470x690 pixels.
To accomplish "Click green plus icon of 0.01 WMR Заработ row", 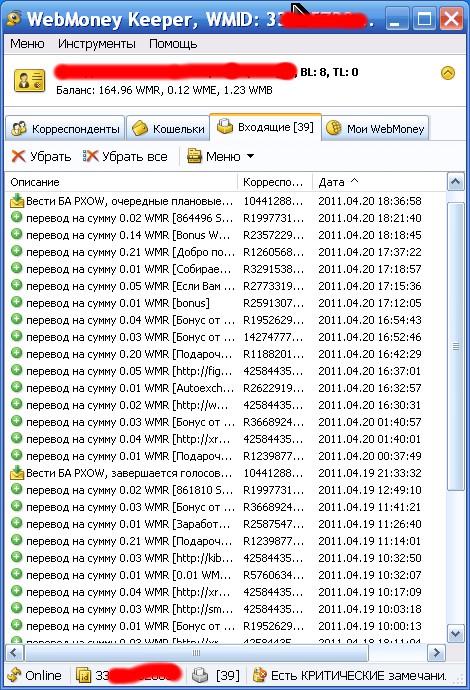I will click(x=17, y=523).
